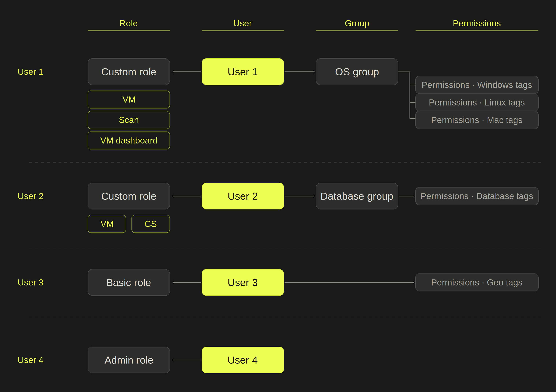The width and height of the screenshot is (556, 392).
Task: Select Permissions · Linux tags box
Action: pos(477,102)
